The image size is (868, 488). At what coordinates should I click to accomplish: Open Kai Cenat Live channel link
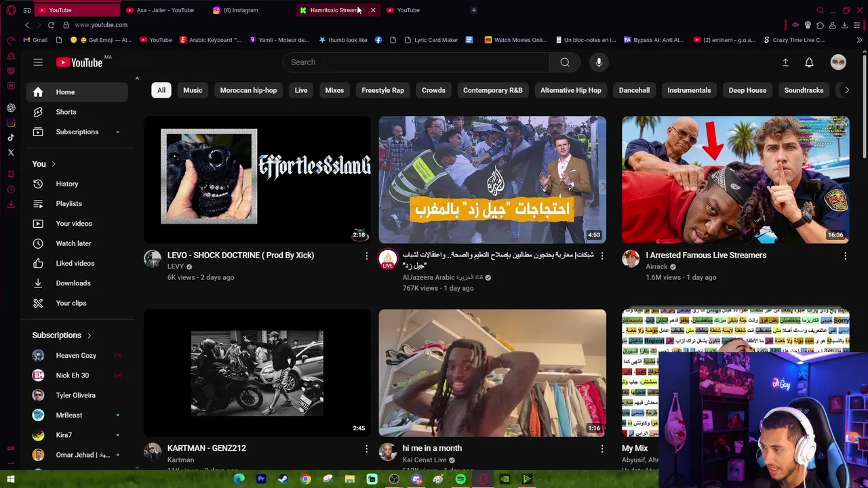425,460
